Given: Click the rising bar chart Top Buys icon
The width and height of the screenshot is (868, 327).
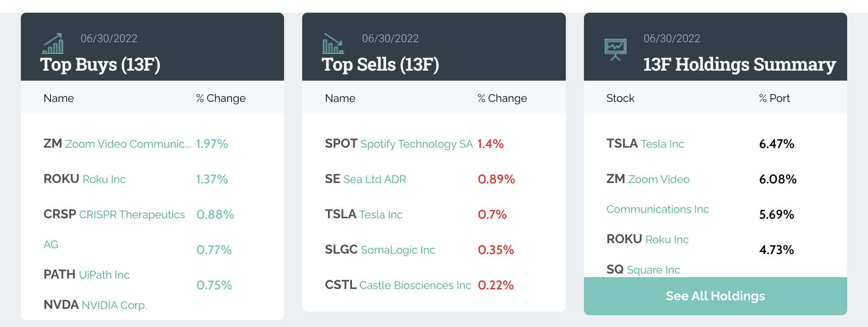Looking at the screenshot, I should tap(53, 44).
